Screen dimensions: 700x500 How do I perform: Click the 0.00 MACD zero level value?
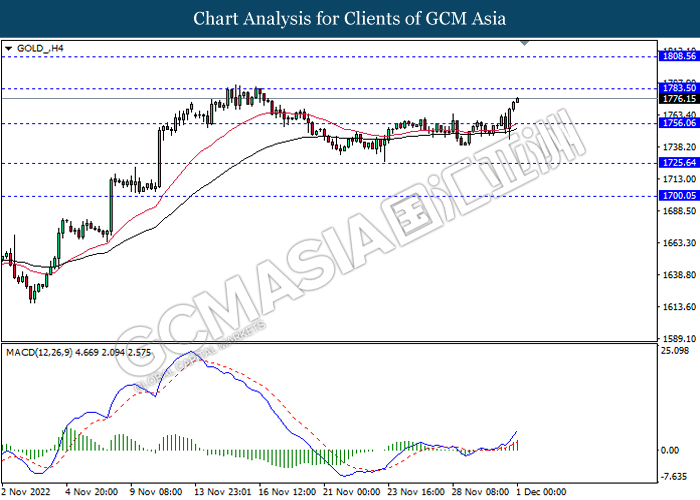click(670, 450)
